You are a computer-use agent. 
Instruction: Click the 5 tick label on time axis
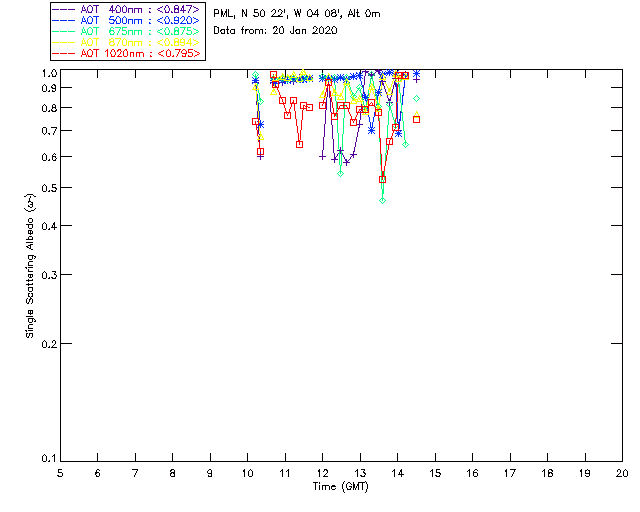pos(60,473)
